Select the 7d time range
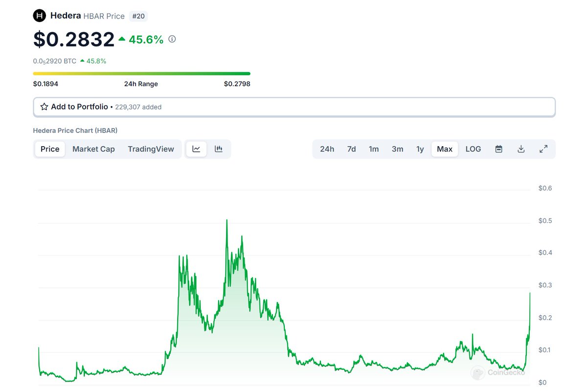 351,149
